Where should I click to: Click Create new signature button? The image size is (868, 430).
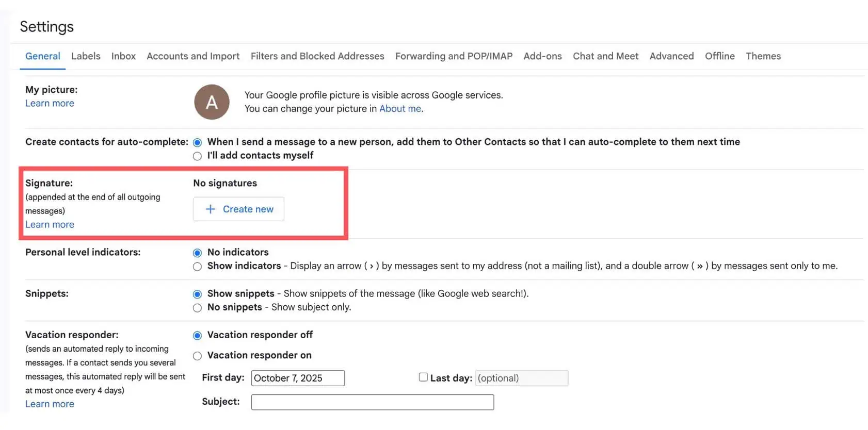(238, 209)
